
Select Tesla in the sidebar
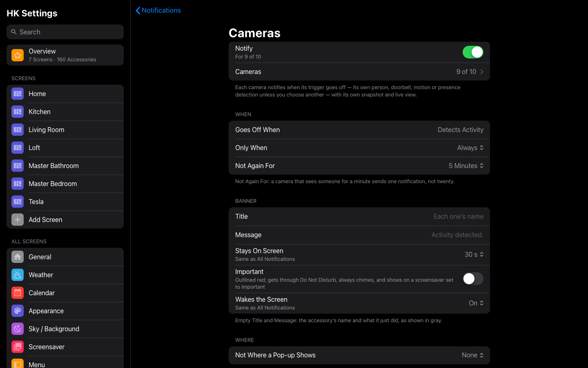point(65,202)
